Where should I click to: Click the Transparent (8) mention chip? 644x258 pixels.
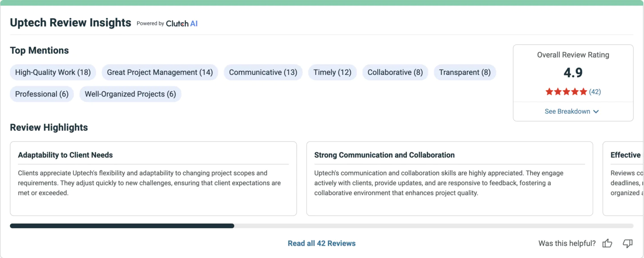click(x=465, y=72)
